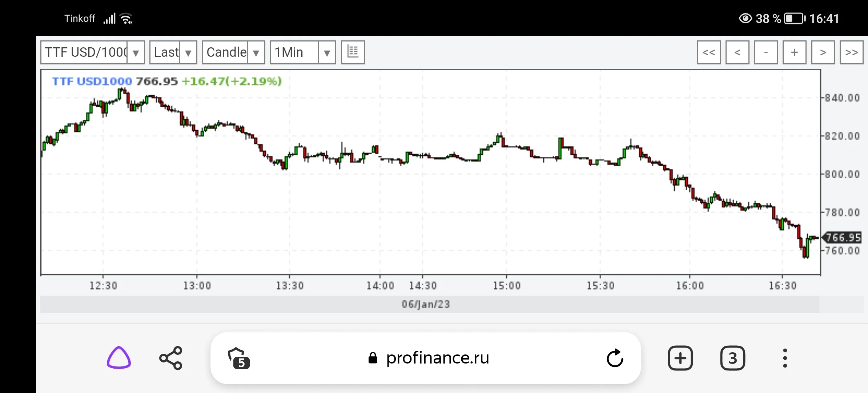This screenshot has height=393, width=868.
Task: Open the protection shield icon with badge 5
Action: [x=238, y=358]
